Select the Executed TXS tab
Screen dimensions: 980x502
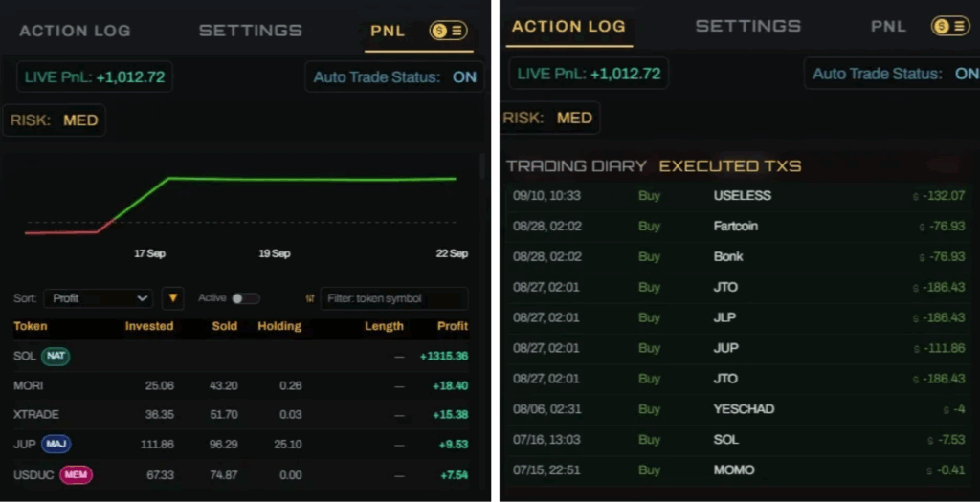point(730,165)
